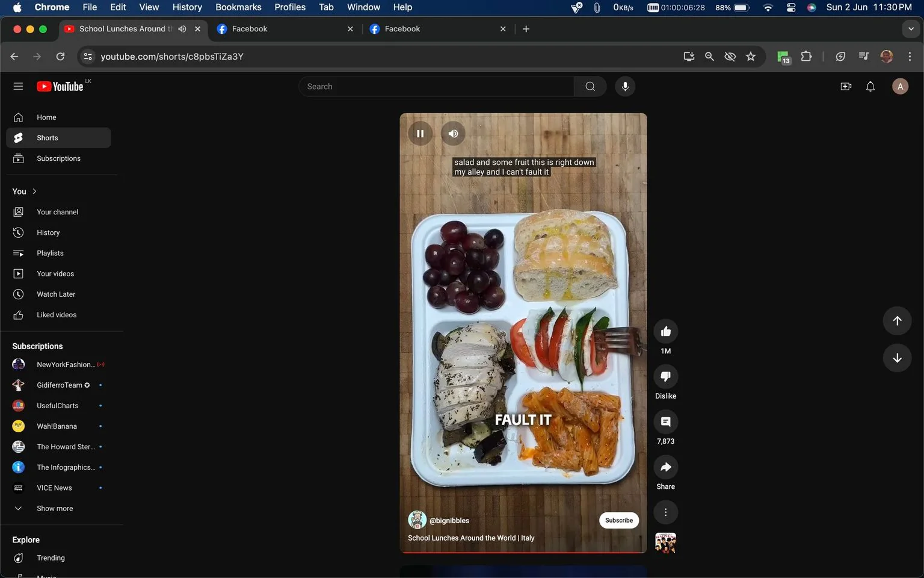Viewport: 924px width, 578px height.
Task: Mute the Short's volume
Action: [453, 133]
